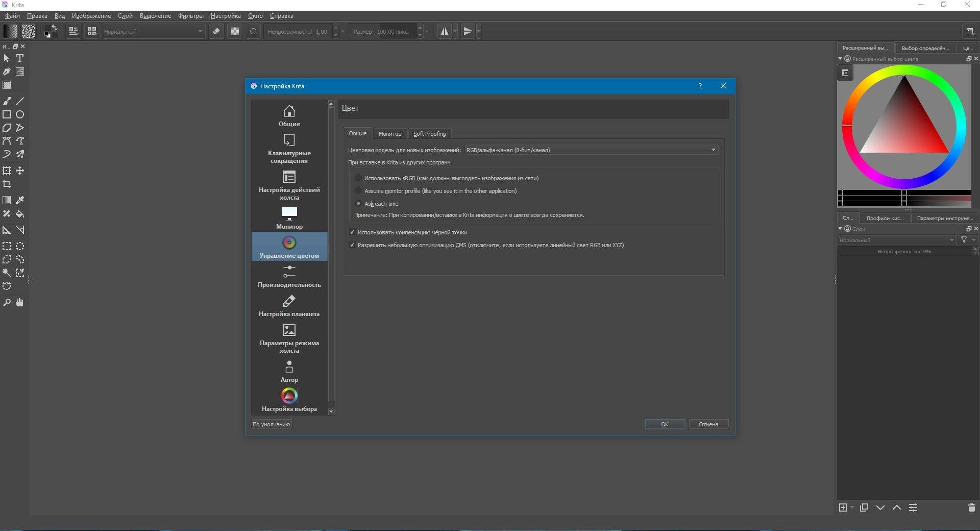Open layer blending mode dropdown

coord(897,240)
